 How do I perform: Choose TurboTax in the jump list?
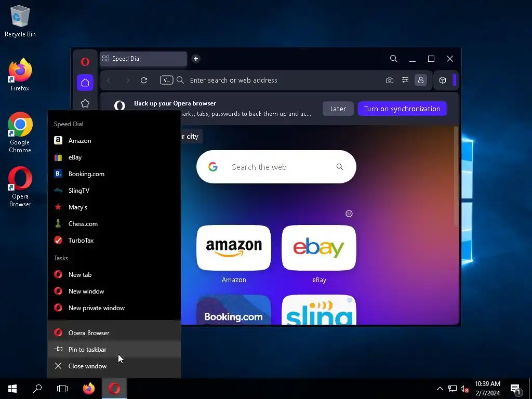(114, 240)
